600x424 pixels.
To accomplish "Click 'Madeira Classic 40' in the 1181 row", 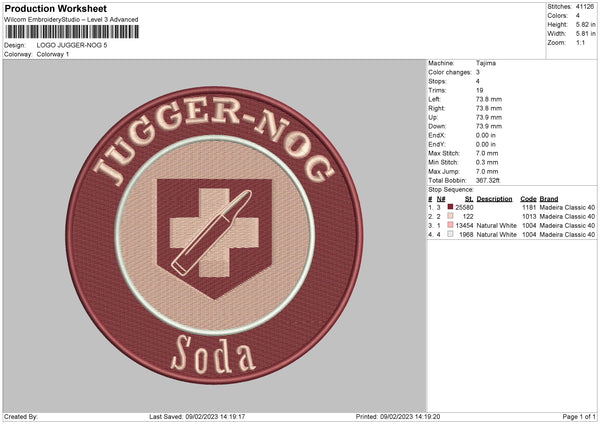I will tap(567, 207).
